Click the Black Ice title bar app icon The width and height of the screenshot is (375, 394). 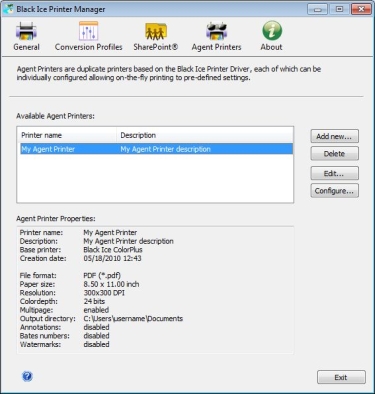tap(8, 9)
